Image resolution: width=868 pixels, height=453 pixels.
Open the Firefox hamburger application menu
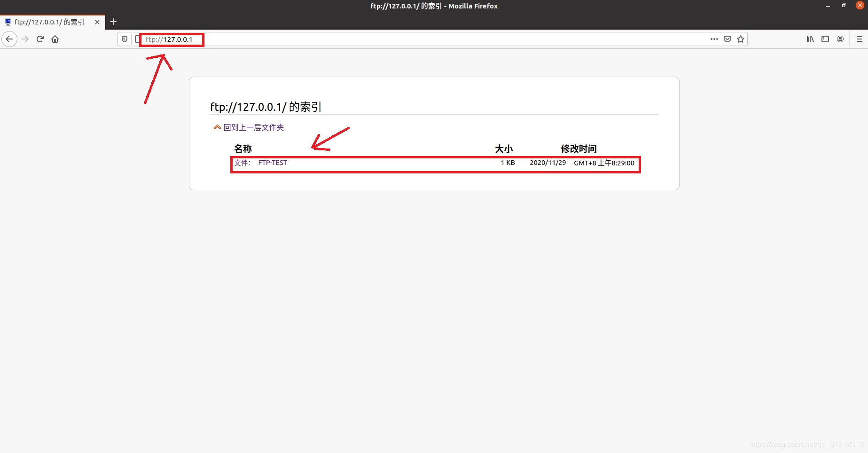[860, 39]
